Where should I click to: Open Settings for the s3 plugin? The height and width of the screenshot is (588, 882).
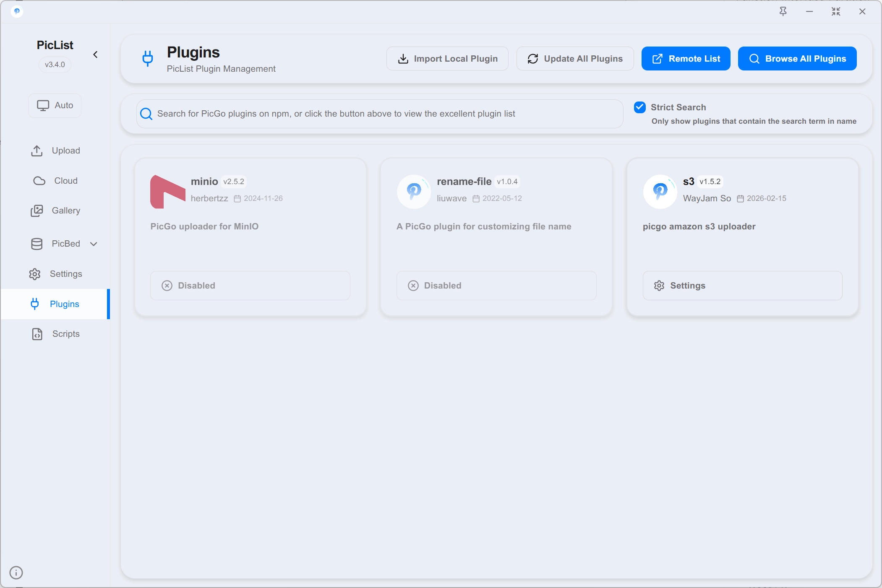point(742,286)
